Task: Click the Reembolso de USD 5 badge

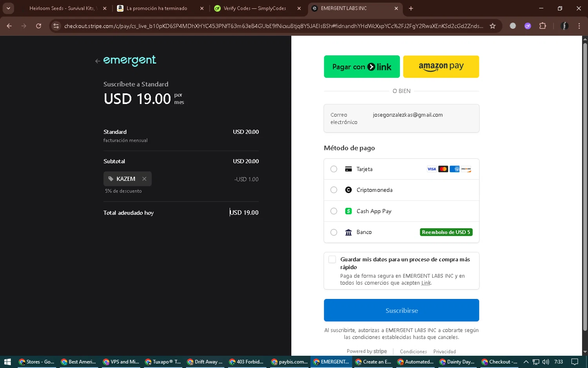Action: 446,232
